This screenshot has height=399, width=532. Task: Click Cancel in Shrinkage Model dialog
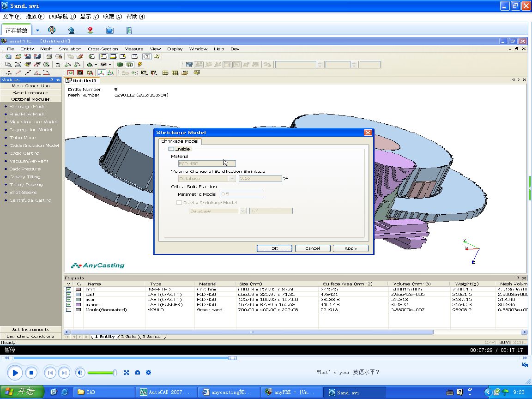coord(313,248)
